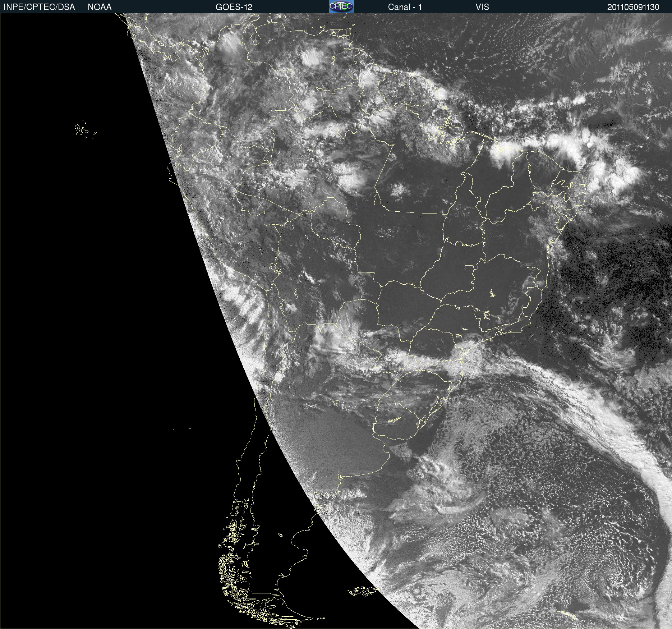Click the VIS channel label

pos(482,7)
